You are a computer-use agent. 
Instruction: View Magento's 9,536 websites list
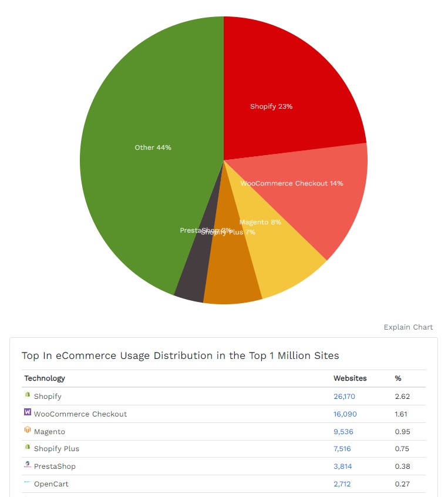click(343, 432)
